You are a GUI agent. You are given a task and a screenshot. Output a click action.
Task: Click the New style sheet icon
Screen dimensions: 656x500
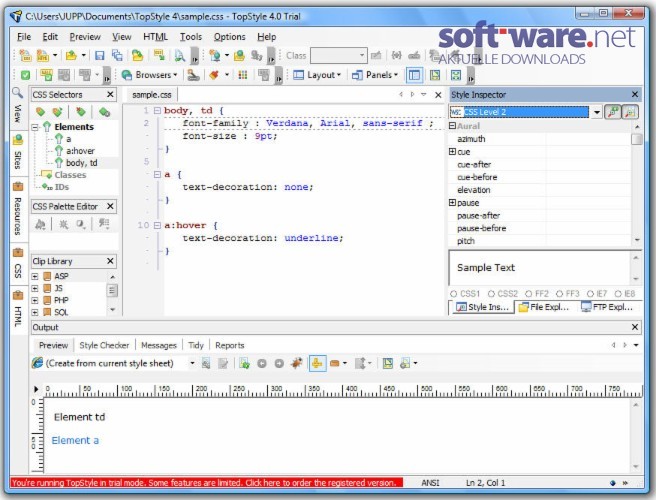(26, 55)
